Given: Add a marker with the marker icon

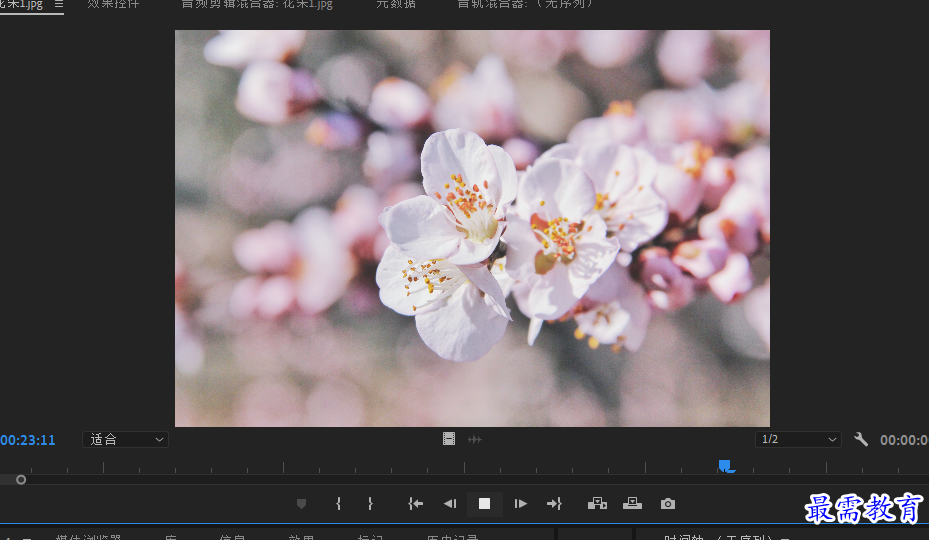Looking at the screenshot, I should click(x=301, y=504).
